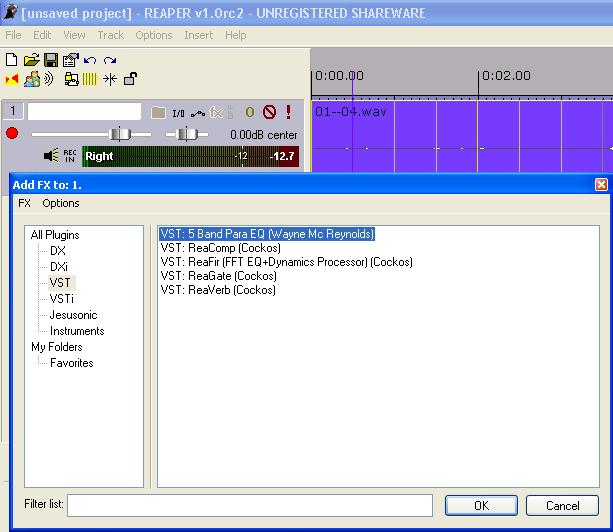Open the main window Options menu
Viewport: 613px width, 532px height.
pyautogui.click(x=154, y=35)
